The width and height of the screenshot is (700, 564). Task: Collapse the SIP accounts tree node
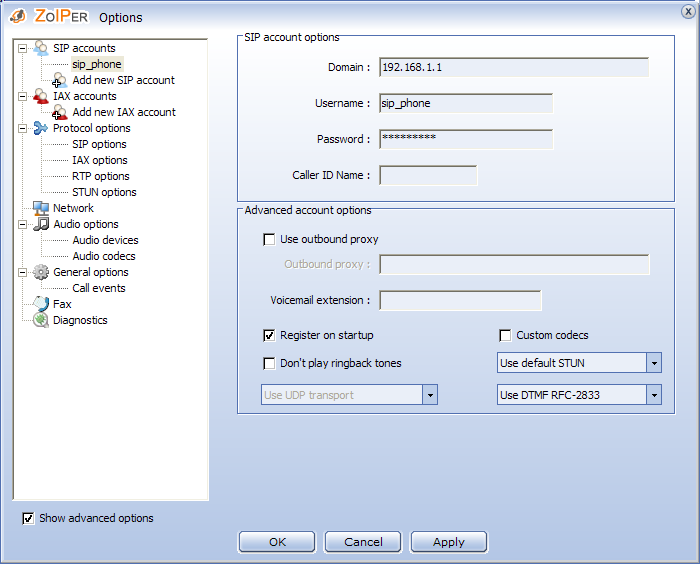coord(22,48)
